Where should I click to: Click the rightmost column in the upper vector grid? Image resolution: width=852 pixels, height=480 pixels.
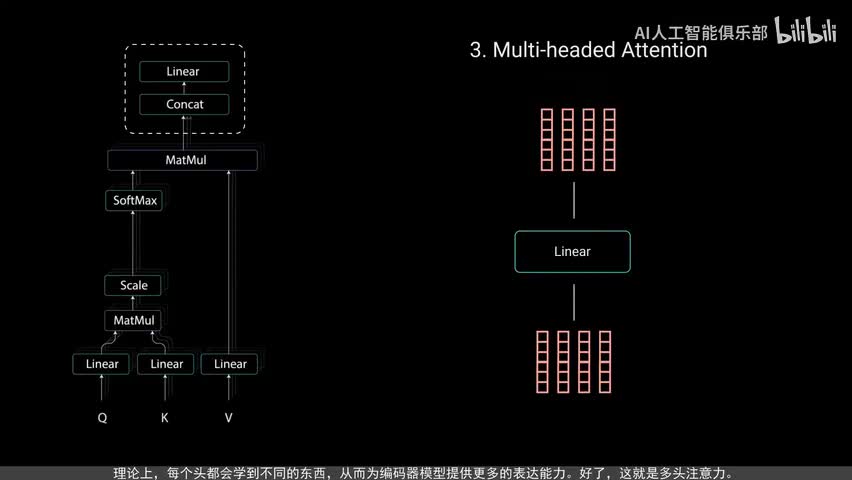point(609,138)
